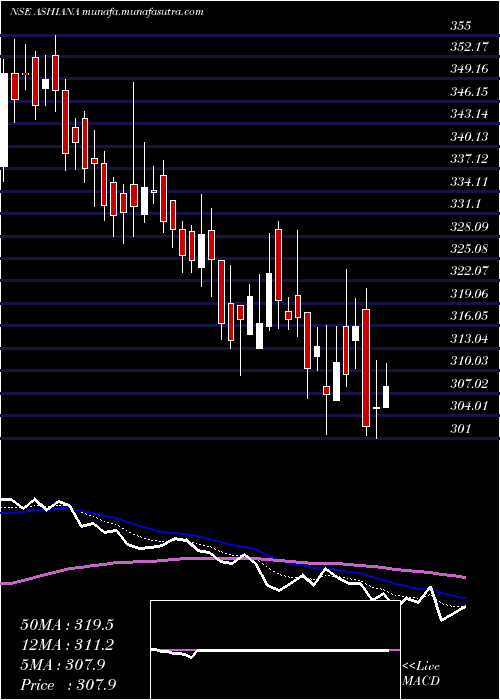This screenshot has height=700, width=500.
Task: Click the 301 price axis label
Action: click(x=460, y=429)
